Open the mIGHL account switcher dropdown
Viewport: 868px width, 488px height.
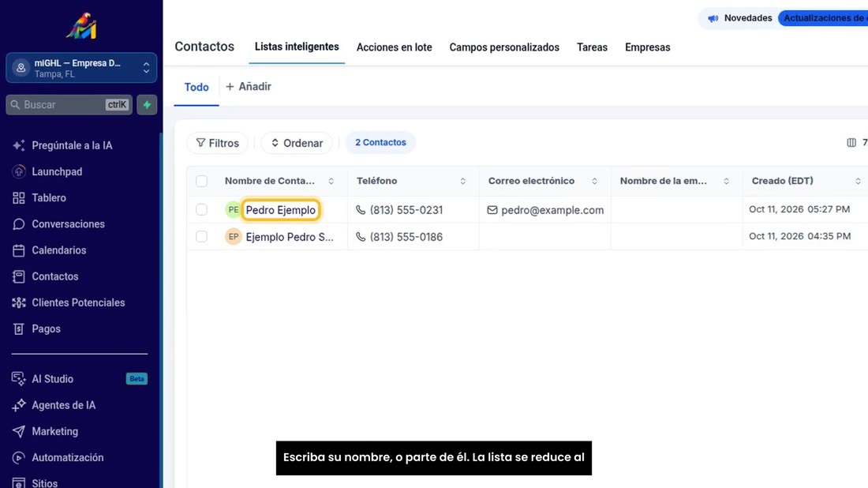point(81,68)
